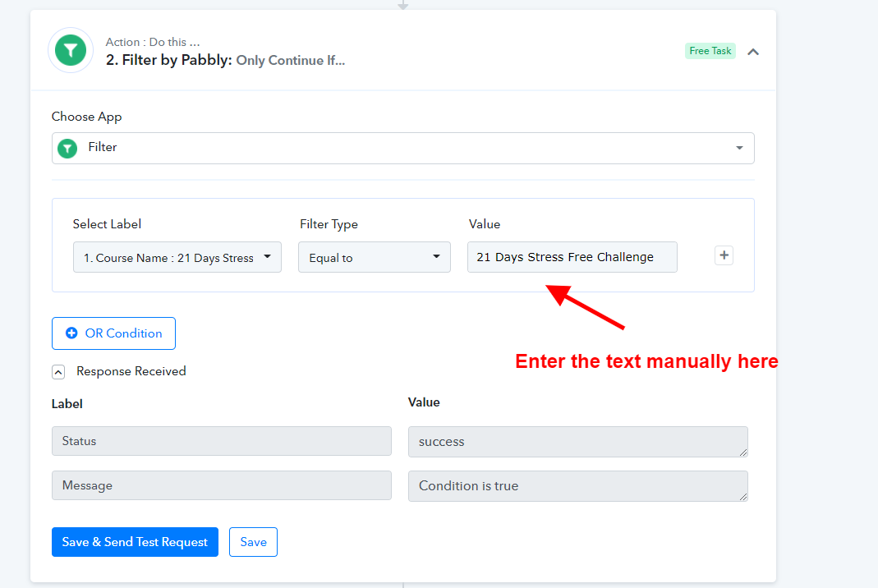Click the OR Condition button
The image size is (878, 588).
(113, 333)
